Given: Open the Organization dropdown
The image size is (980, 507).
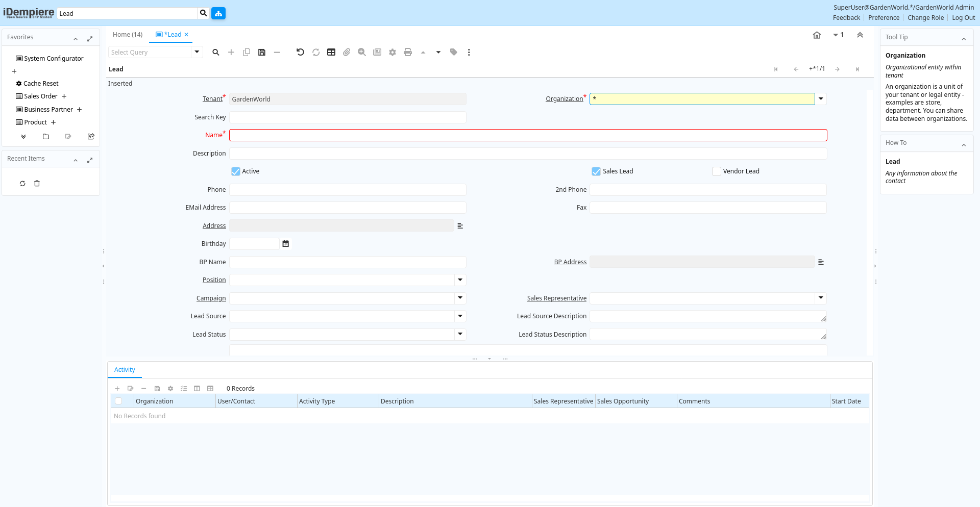Looking at the screenshot, I should (x=821, y=99).
